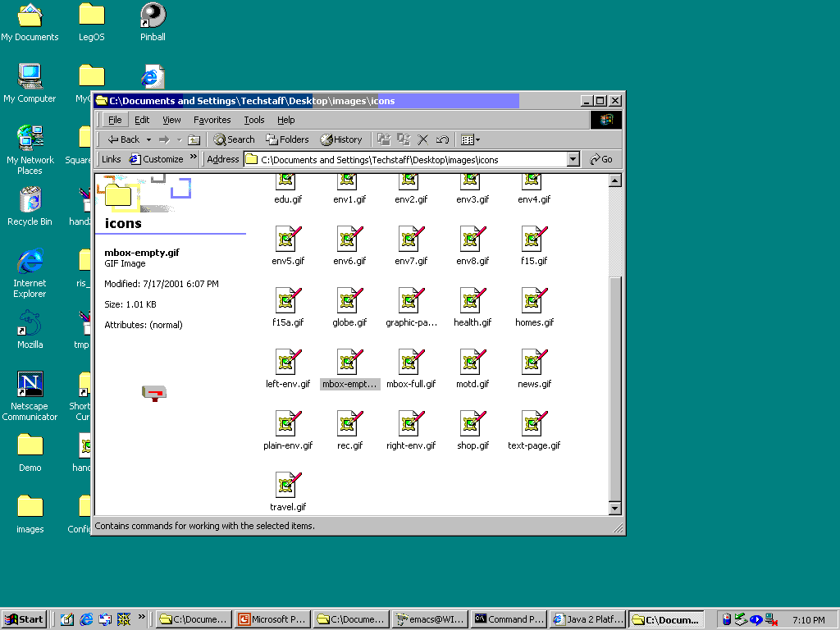Select the travel.gif file icon
The height and width of the screenshot is (630, 840).
point(287,486)
